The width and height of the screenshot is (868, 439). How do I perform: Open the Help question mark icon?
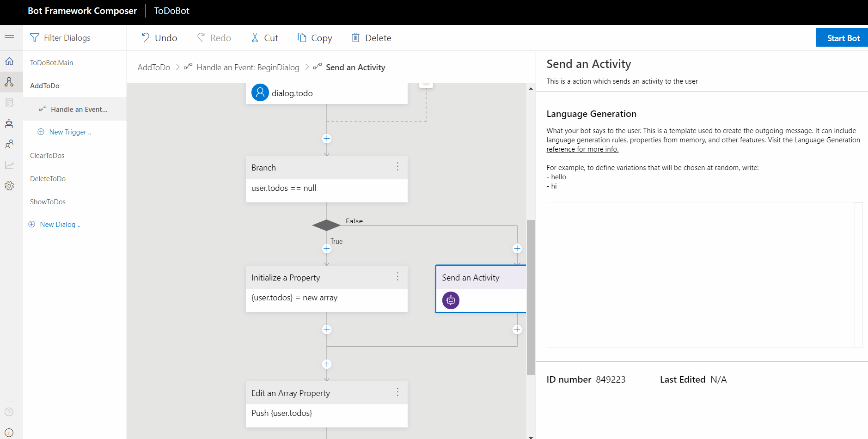pos(9,412)
